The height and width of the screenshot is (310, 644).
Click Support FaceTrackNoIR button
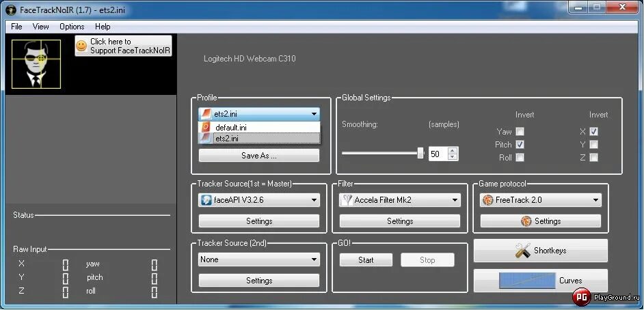[x=123, y=46]
